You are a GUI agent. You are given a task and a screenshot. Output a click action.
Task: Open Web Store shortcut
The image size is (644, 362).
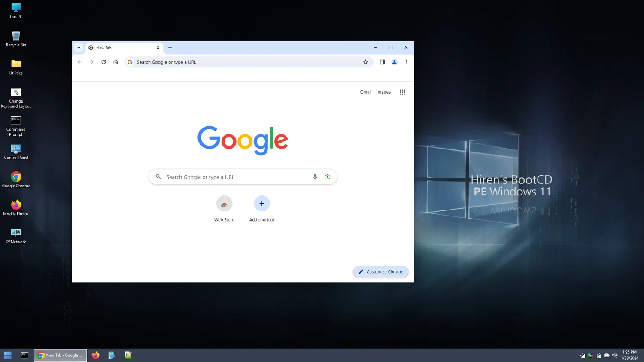pyautogui.click(x=224, y=209)
